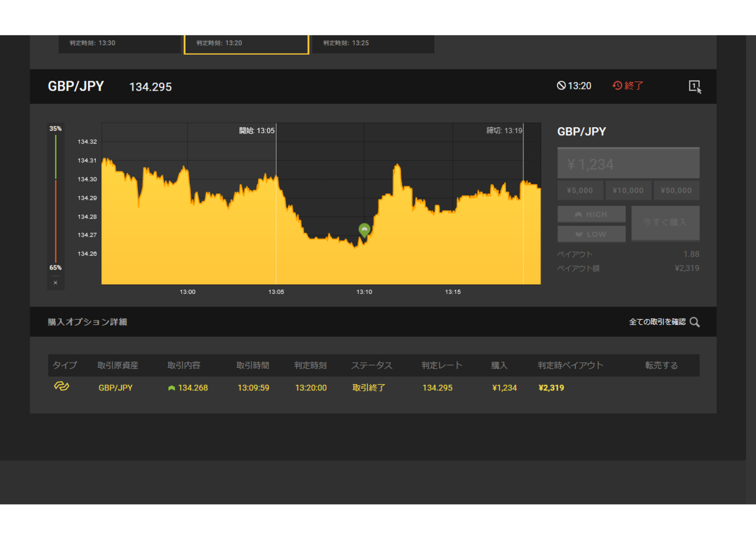Click the 13:20:00 expiry cell
Image resolution: width=756 pixels, height=539 pixels.
311,388
